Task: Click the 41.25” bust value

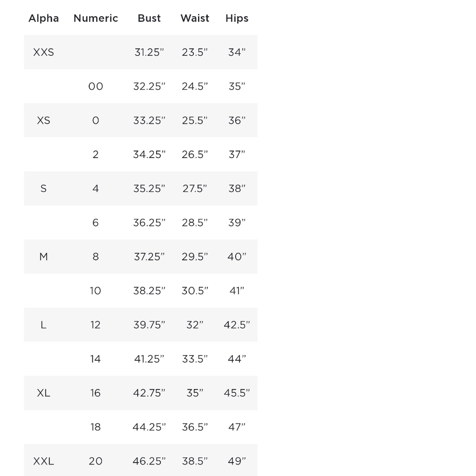Action: click(149, 359)
